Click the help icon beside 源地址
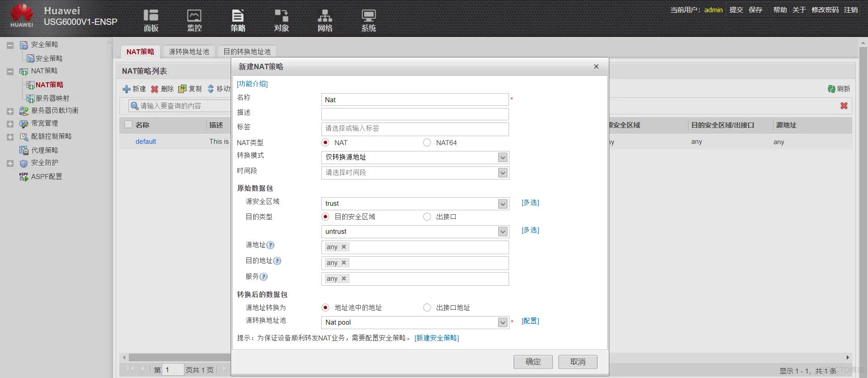The image size is (868, 378). coord(270,245)
